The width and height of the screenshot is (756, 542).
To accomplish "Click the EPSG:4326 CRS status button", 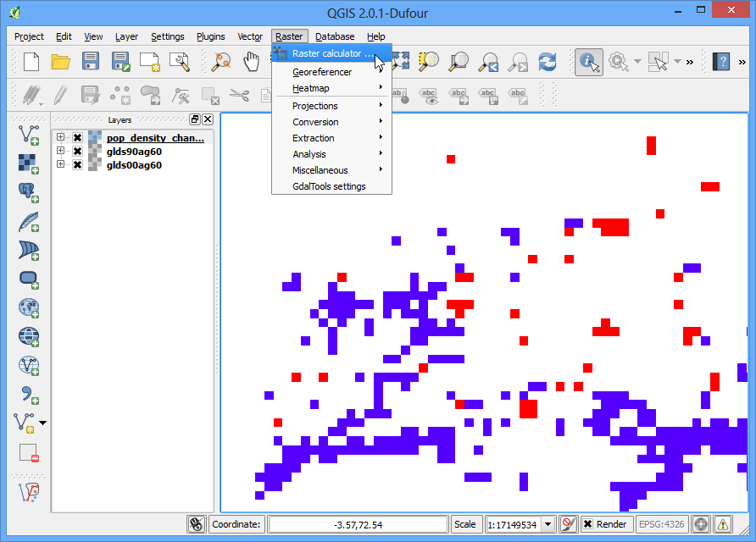I will (661, 524).
